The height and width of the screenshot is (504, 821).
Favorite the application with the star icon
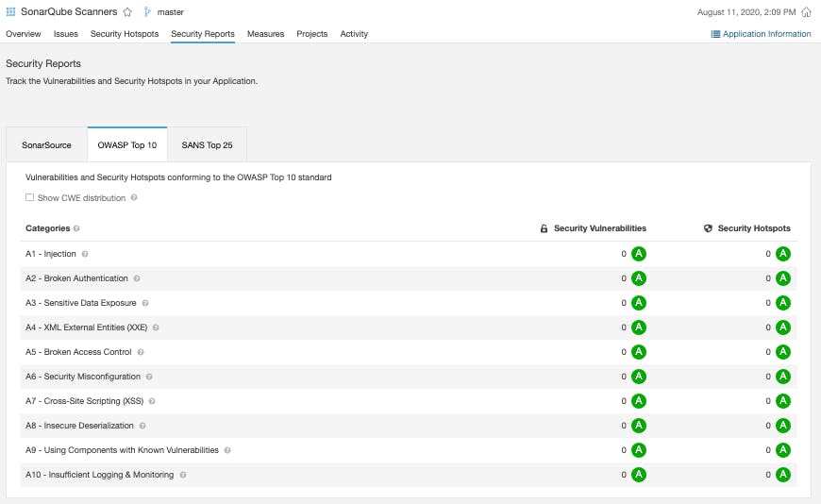[127, 12]
